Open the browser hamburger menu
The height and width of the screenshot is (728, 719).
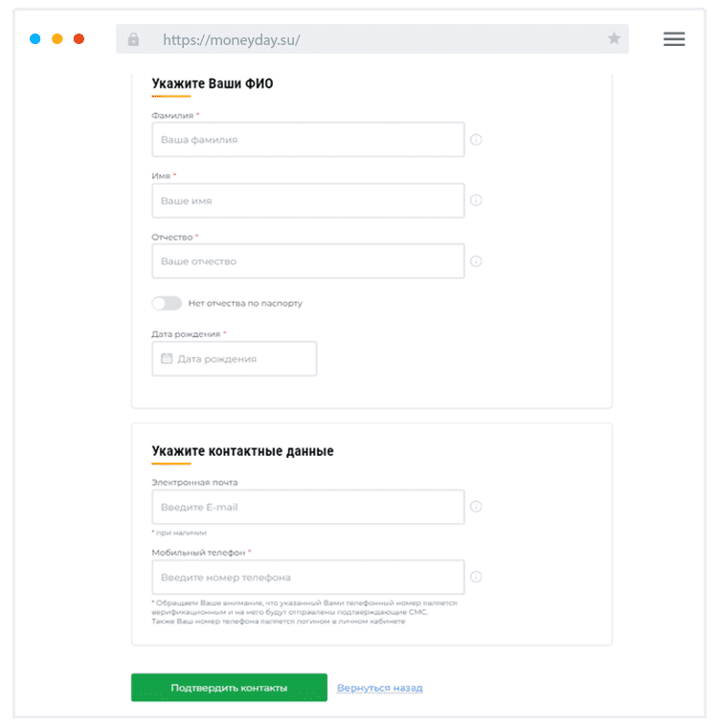click(x=674, y=39)
